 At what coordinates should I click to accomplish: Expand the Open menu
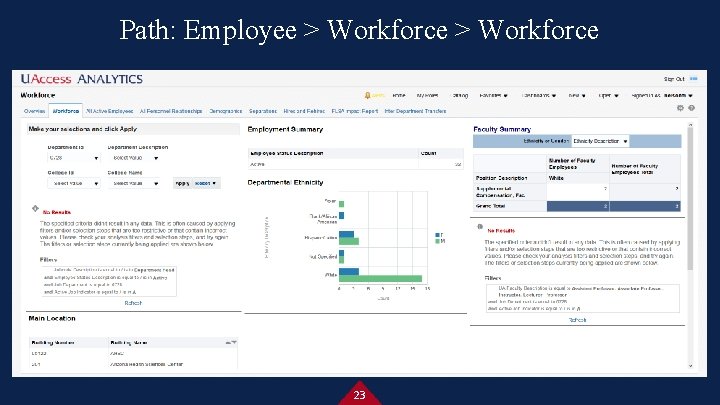[608, 96]
